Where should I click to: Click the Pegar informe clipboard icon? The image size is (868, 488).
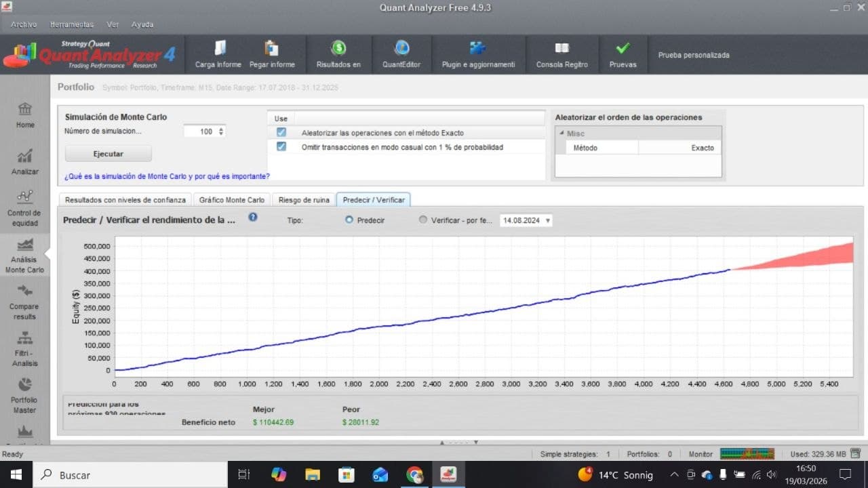point(272,48)
